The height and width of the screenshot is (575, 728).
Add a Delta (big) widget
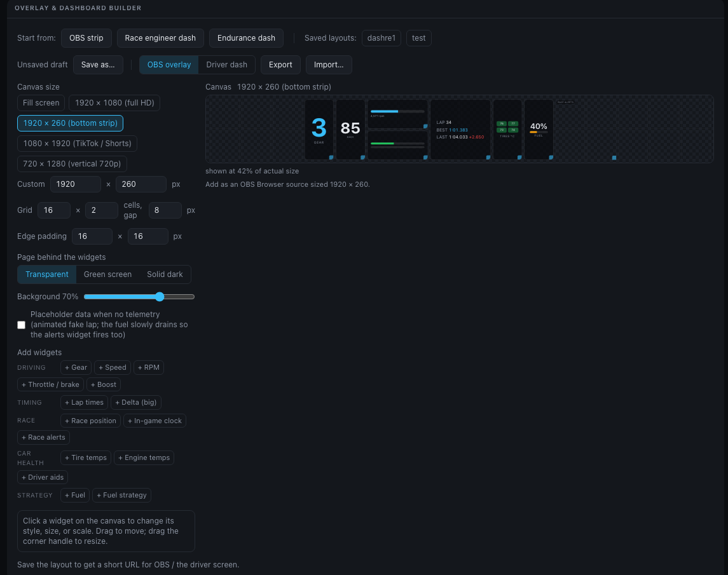(136, 402)
